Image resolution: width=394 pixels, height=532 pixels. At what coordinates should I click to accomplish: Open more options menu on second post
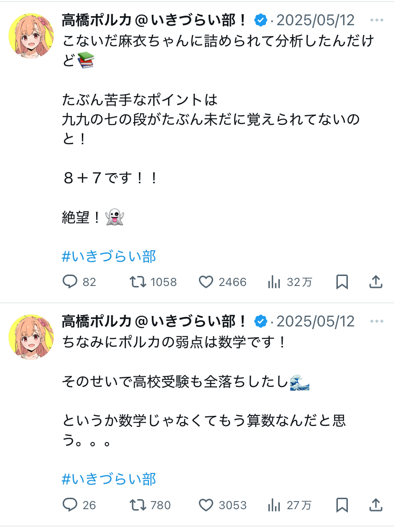click(x=376, y=322)
